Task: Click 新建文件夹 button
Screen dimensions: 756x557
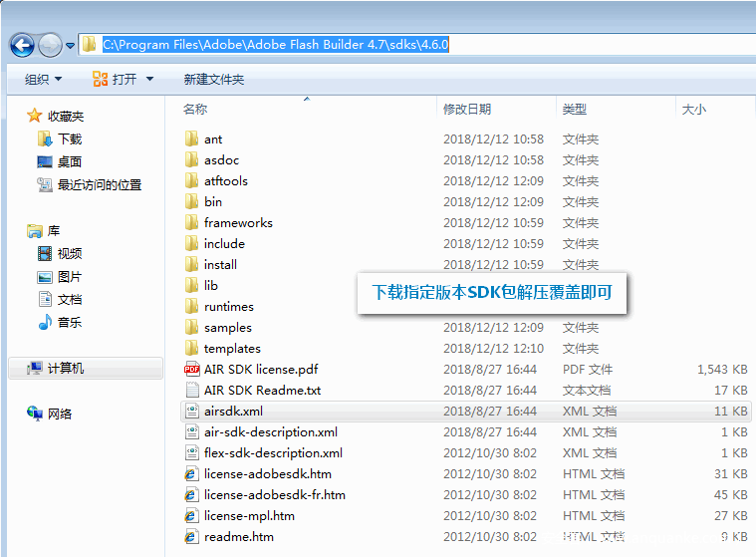Action: click(x=213, y=79)
